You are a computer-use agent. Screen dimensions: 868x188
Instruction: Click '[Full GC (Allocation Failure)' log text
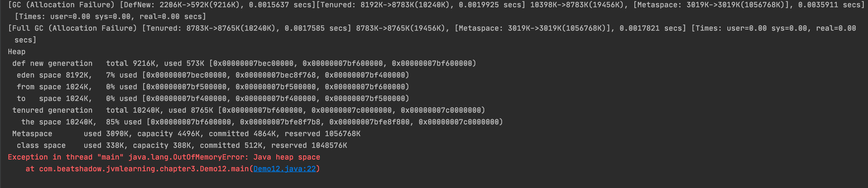[x=72, y=28]
